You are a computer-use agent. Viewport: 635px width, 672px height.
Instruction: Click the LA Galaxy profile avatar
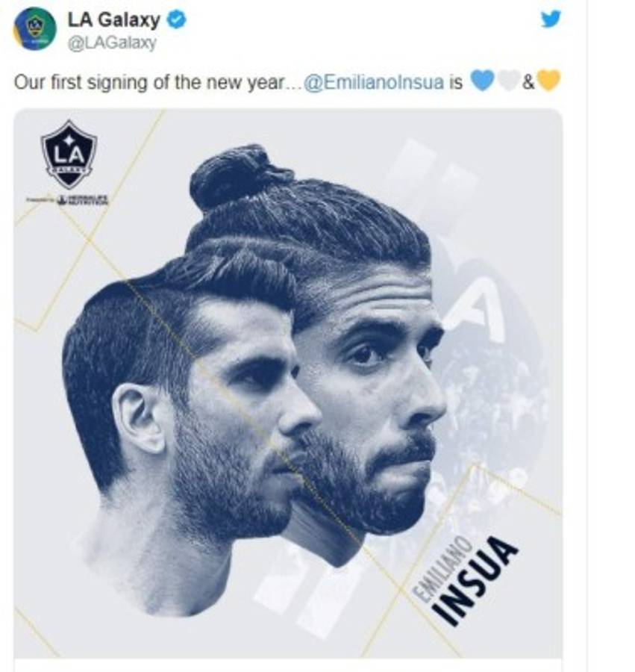pos(35,28)
